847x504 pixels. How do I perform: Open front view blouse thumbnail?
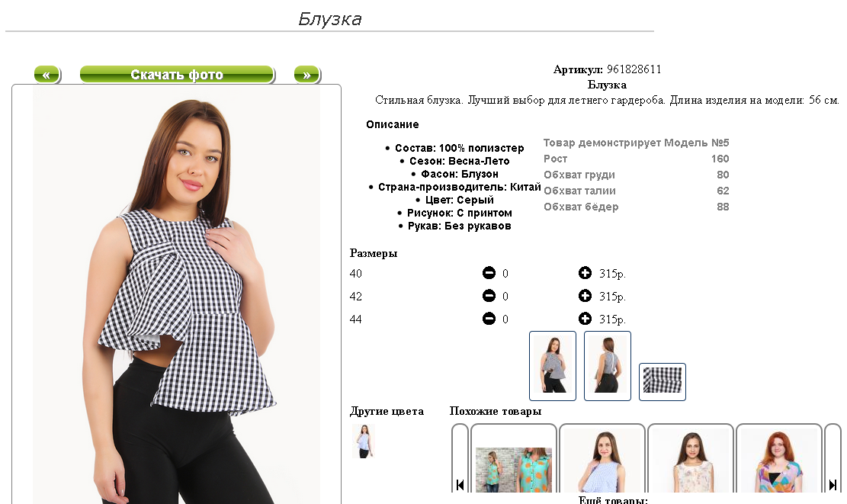click(553, 366)
